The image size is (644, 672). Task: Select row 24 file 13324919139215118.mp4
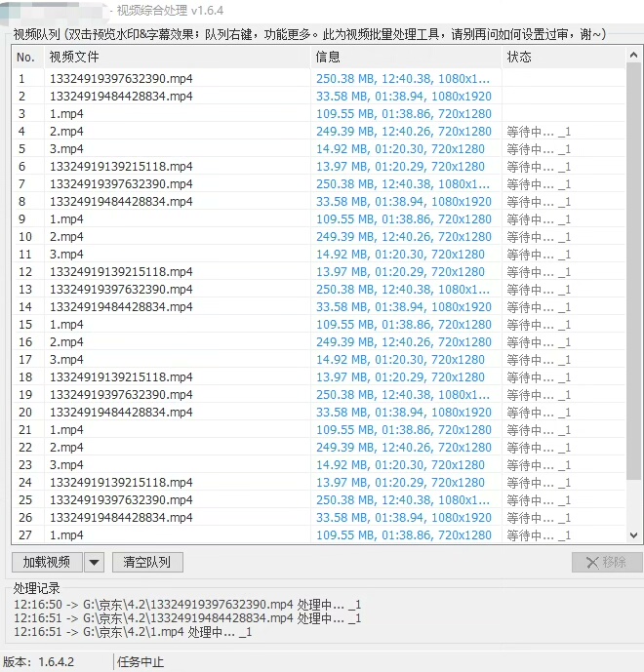(x=121, y=483)
